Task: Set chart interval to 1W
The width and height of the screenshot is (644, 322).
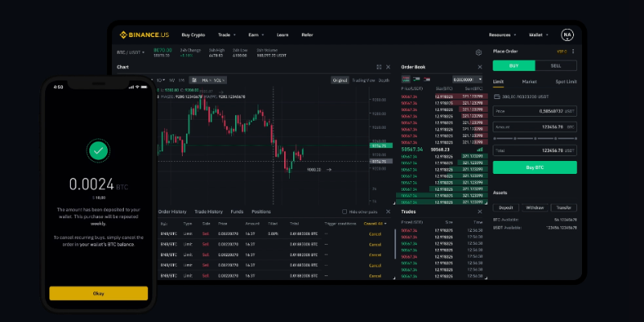Action: (x=171, y=80)
